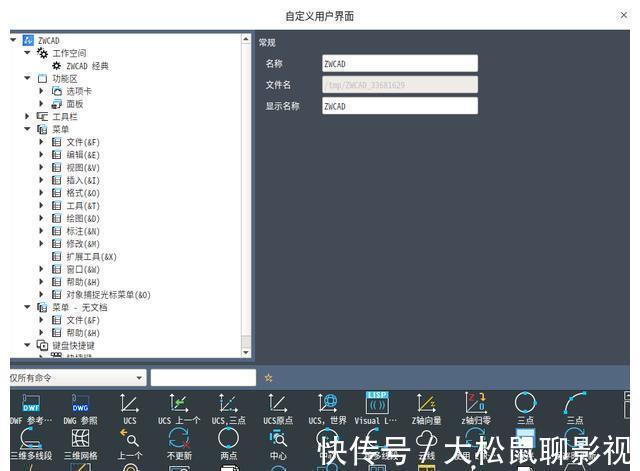Collapse the 菜单 - 无文档 tree node
This screenshot has width=640, height=471.
27,307
